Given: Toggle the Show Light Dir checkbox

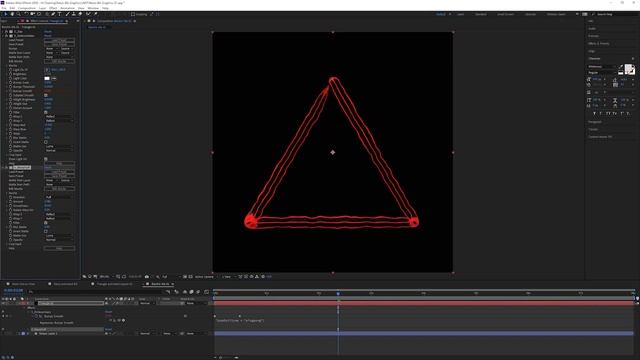Looking at the screenshot, I should click(x=46, y=159).
